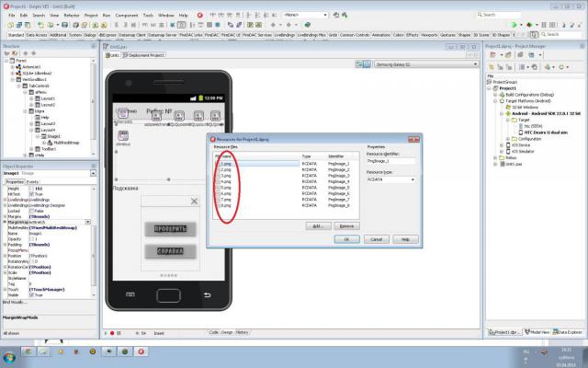The height and width of the screenshot is (368, 588).
Task: Click the first icon in Structure panel toolbar
Action: (x=6, y=53)
